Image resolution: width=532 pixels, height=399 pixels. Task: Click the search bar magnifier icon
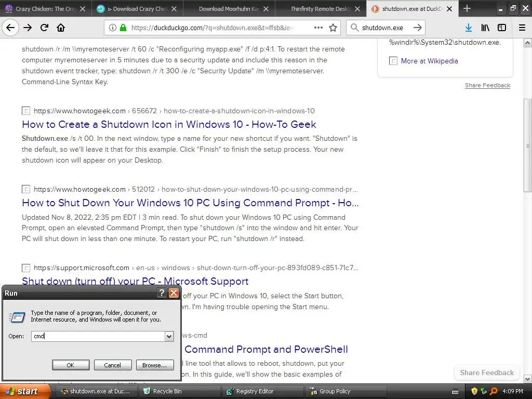(354, 28)
